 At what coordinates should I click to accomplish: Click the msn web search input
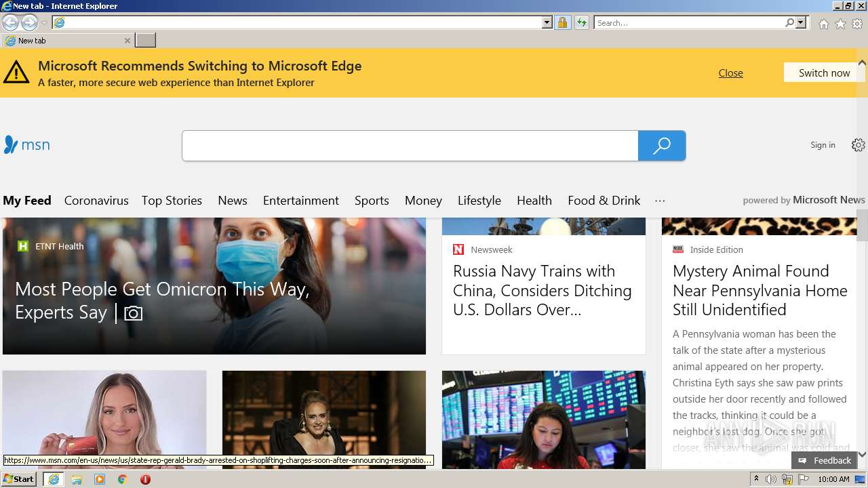click(x=410, y=146)
